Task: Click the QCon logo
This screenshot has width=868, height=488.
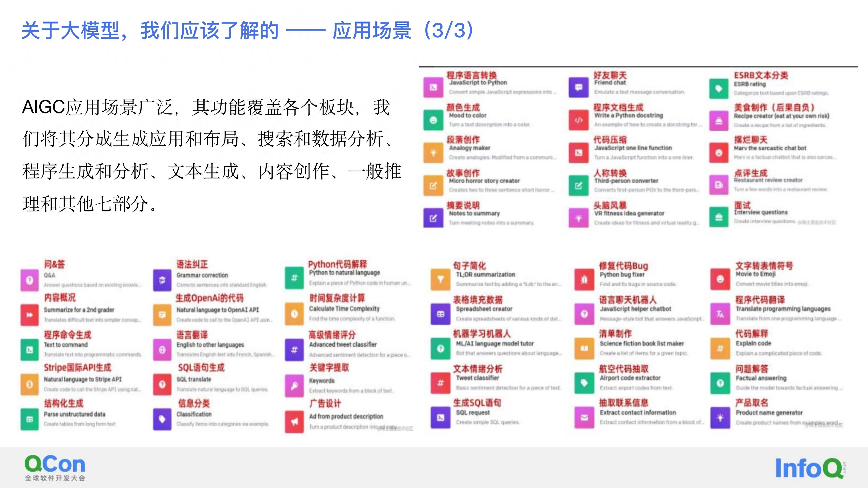Action: 55,468
